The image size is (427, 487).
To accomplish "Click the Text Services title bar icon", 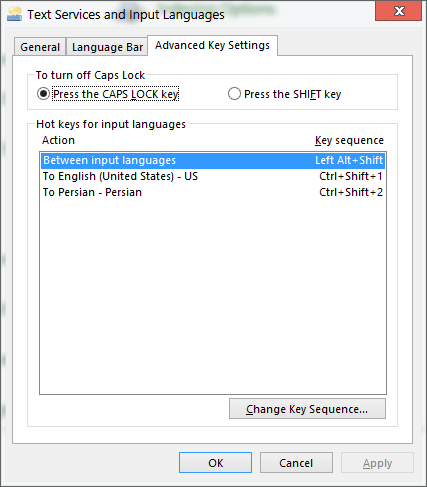I will click(14, 14).
